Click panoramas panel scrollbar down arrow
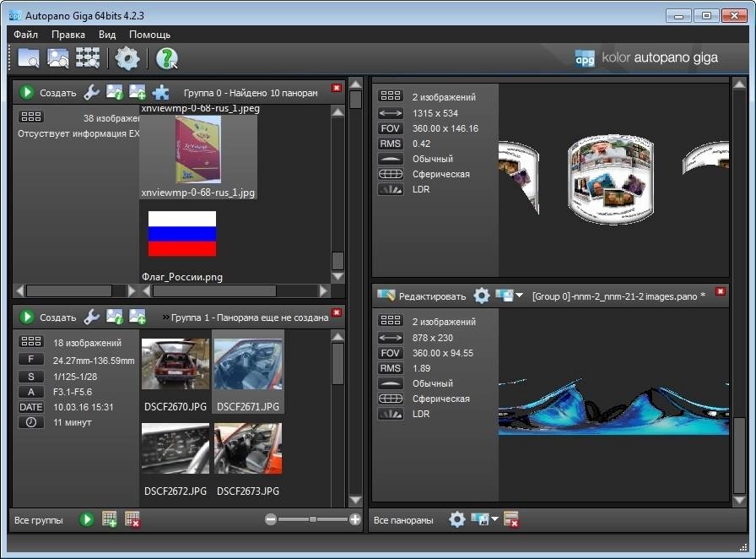Image resolution: width=756 pixels, height=559 pixels. coord(740,500)
